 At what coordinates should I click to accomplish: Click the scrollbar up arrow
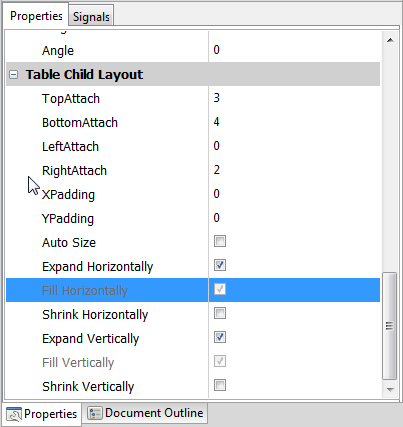click(x=390, y=40)
